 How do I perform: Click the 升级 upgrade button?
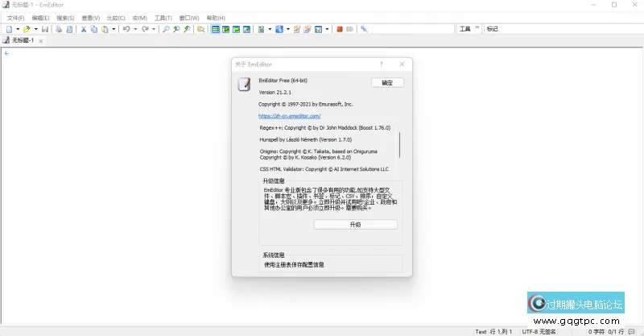click(355, 225)
